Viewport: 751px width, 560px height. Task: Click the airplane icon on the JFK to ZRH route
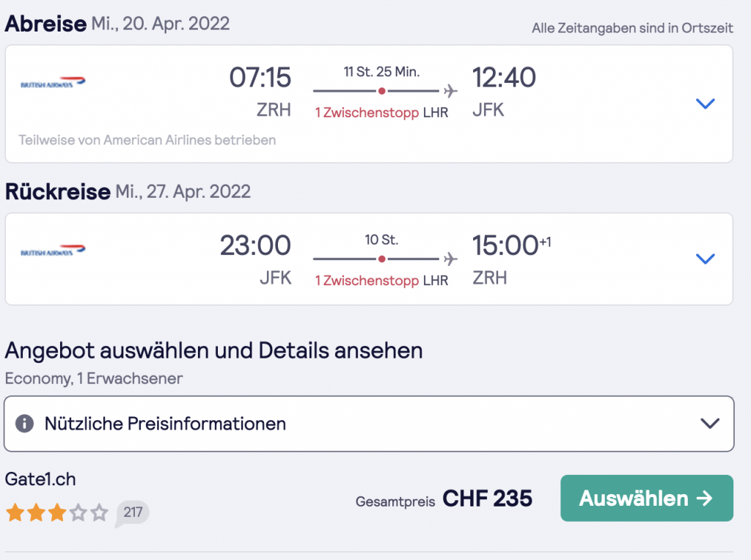[450, 259]
